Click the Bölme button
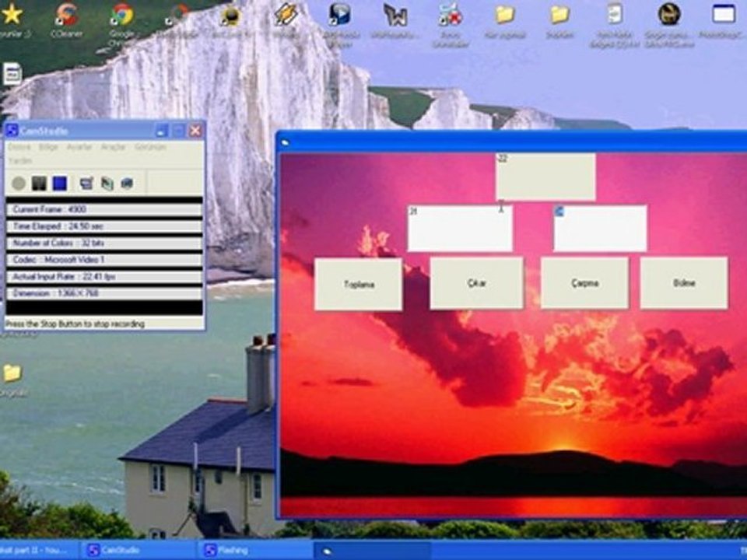 (684, 283)
